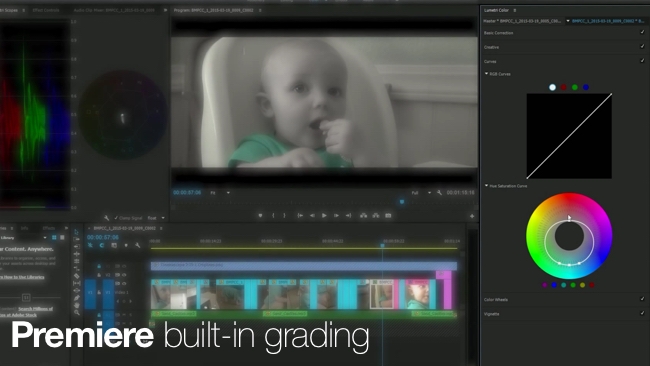Toggle V2 track output eye
650x366 pixels.
[x=124, y=275]
